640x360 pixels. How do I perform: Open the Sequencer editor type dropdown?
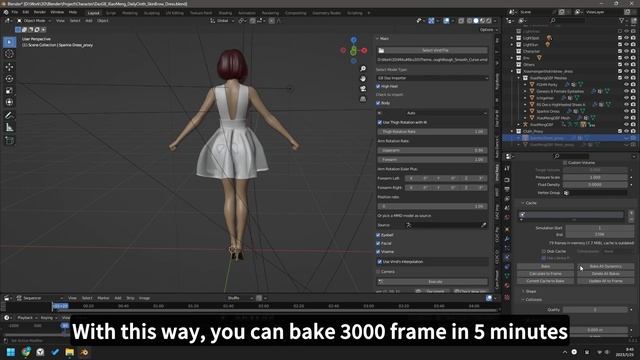click(40, 298)
